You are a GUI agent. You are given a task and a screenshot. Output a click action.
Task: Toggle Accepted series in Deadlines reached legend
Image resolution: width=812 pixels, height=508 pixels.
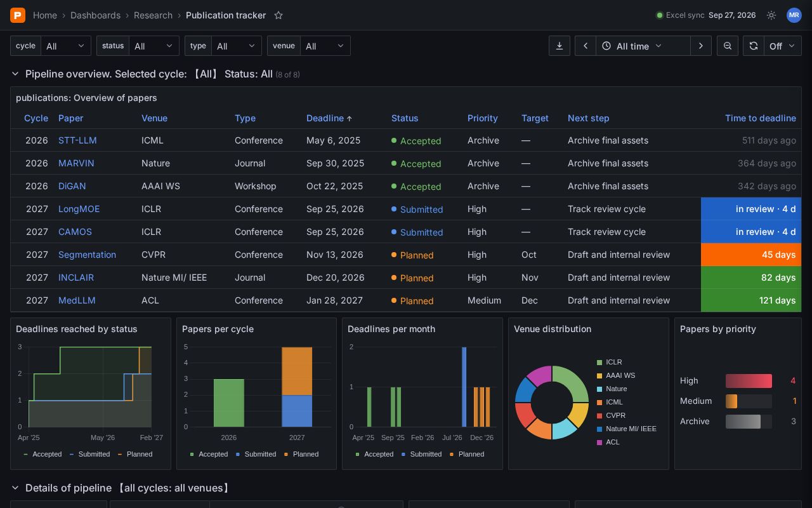pos(43,454)
